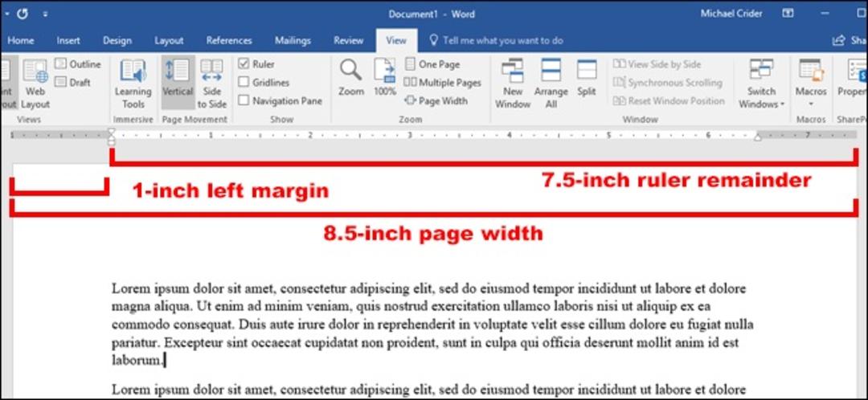Uncheck the Ruler checkbox
The height and width of the screenshot is (400, 868).
coord(244,64)
